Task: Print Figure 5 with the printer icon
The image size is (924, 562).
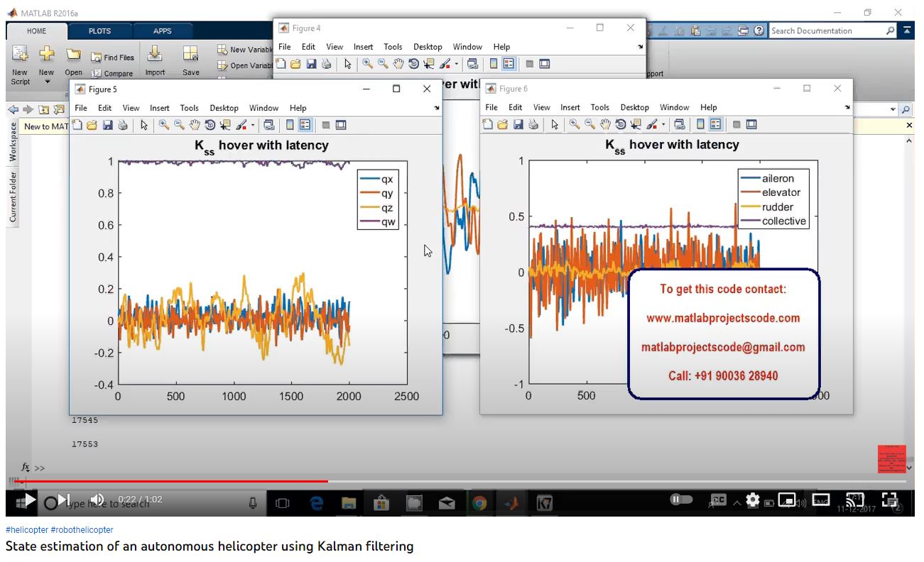Action: click(x=122, y=126)
